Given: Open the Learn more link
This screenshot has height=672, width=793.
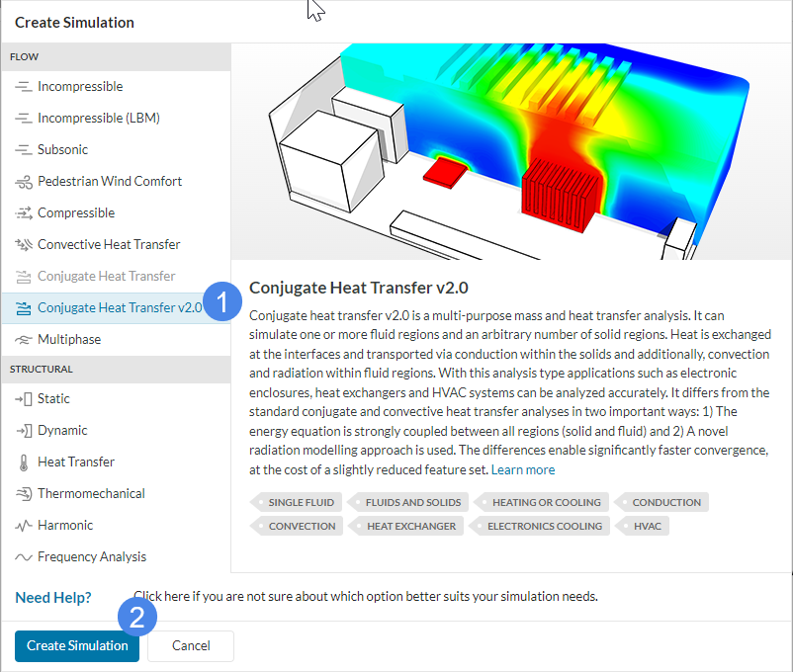Looking at the screenshot, I should [522, 469].
